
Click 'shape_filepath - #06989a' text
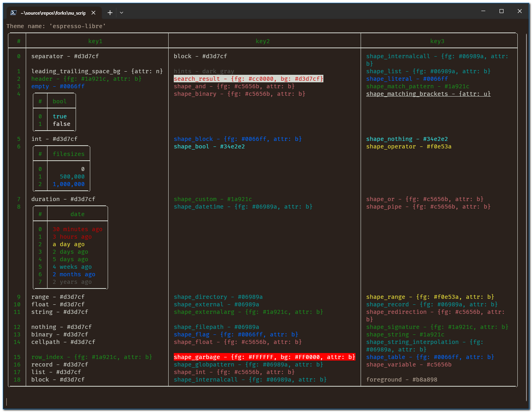[217, 327]
